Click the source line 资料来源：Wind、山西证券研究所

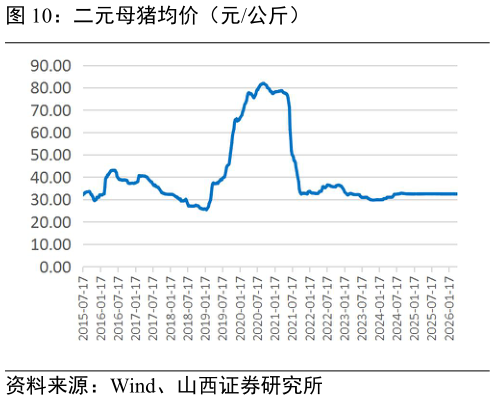tap(164, 386)
